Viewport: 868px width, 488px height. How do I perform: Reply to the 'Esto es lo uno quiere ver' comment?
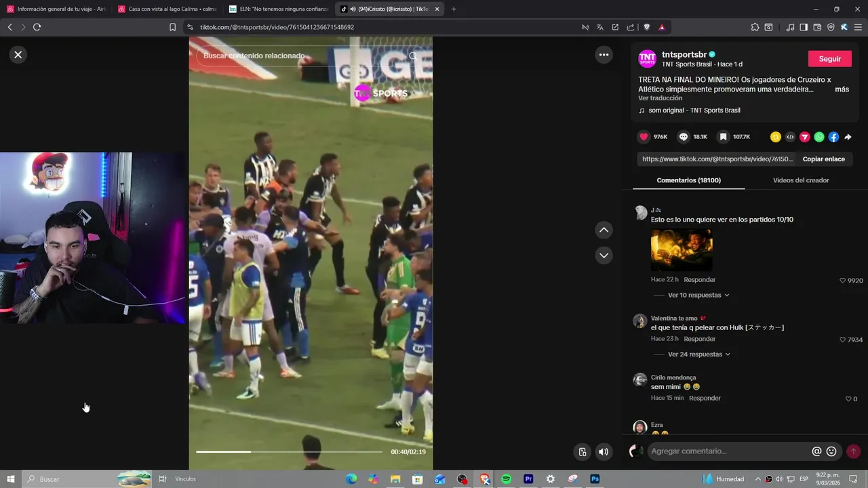pyautogui.click(x=699, y=280)
